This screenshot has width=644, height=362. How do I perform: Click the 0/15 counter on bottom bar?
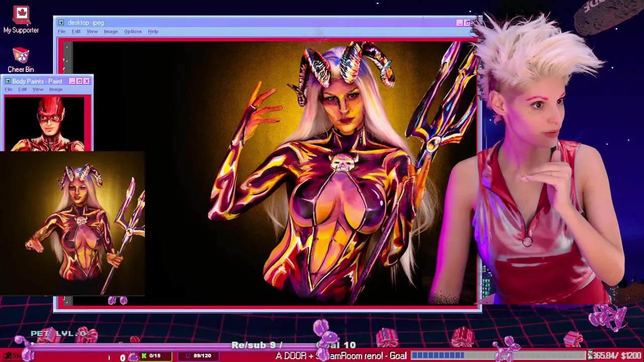click(x=154, y=356)
